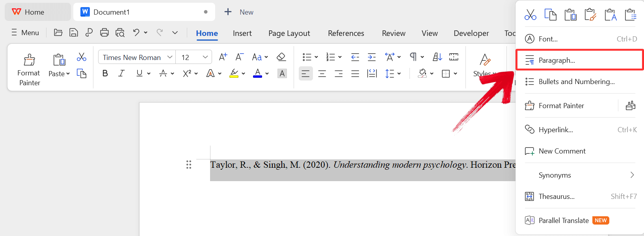The height and width of the screenshot is (236, 644).
Task: Select Align Left alignment
Action: click(x=305, y=73)
